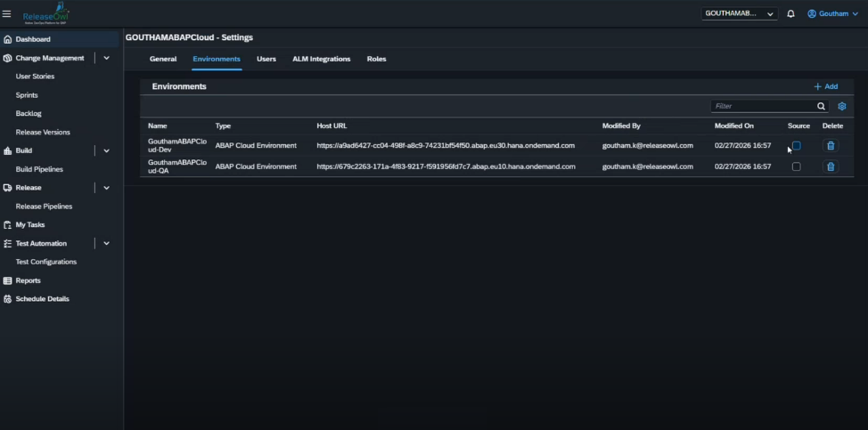Open table settings gear icon
This screenshot has width=868, height=430.
(x=842, y=107)
